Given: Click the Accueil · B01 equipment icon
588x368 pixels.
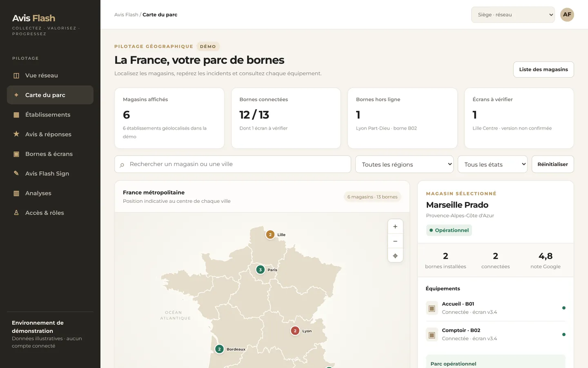Looking at the screenshot, I should pyautogui.click(x=432, y=308).
